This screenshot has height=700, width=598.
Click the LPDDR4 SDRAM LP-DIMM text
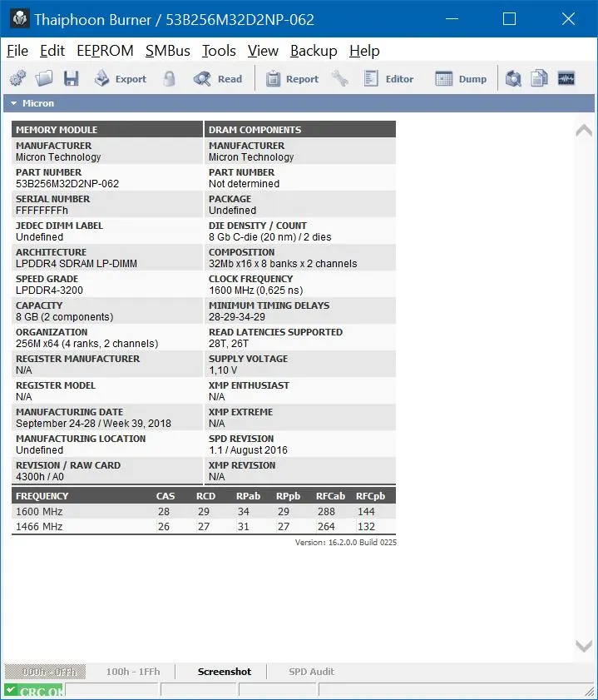tap(77, 263)
